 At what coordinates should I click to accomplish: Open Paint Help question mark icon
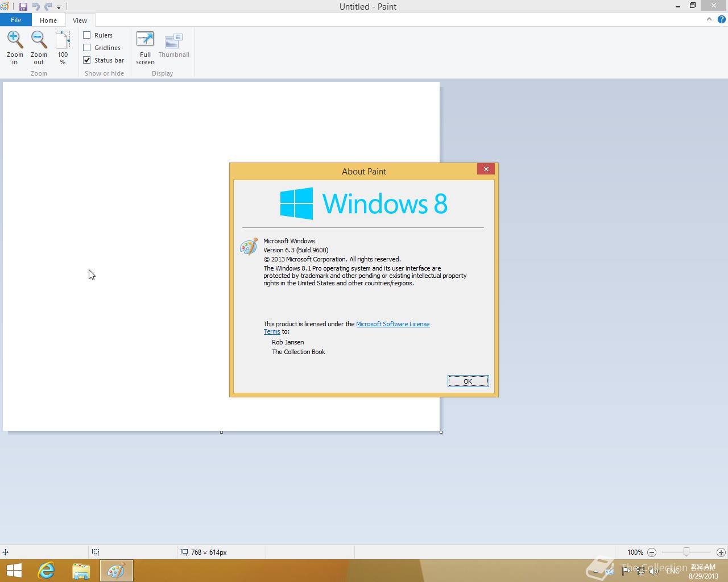721,19
